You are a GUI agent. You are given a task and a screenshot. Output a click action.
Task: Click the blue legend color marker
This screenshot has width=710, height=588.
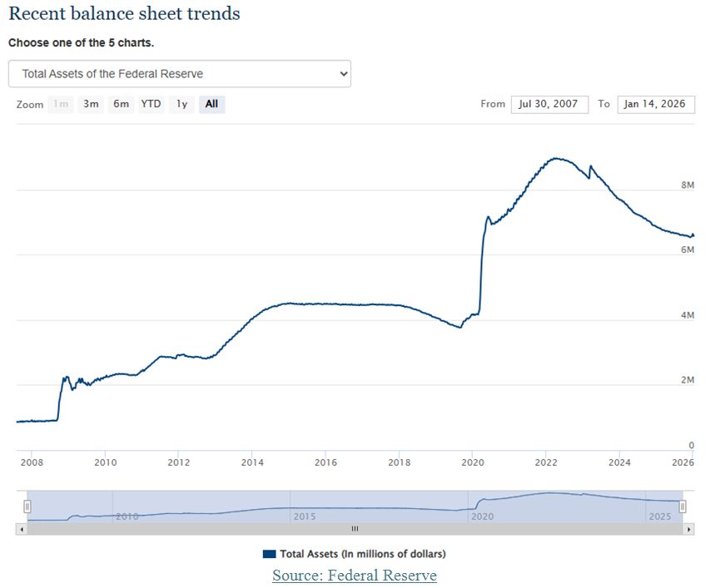tap(269, 553)
